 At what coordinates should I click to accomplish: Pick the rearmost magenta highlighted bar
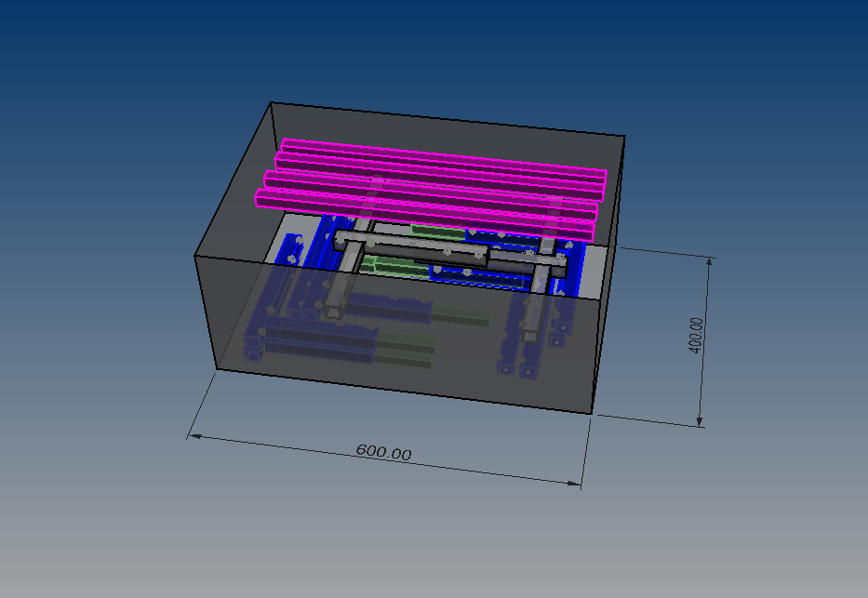(x=447, y=154)
